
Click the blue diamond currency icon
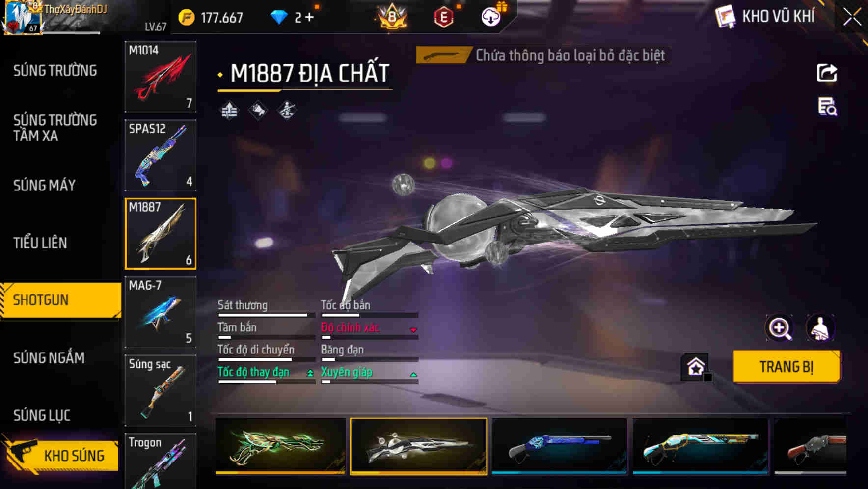pyautogui.click(x=278, y=17)
